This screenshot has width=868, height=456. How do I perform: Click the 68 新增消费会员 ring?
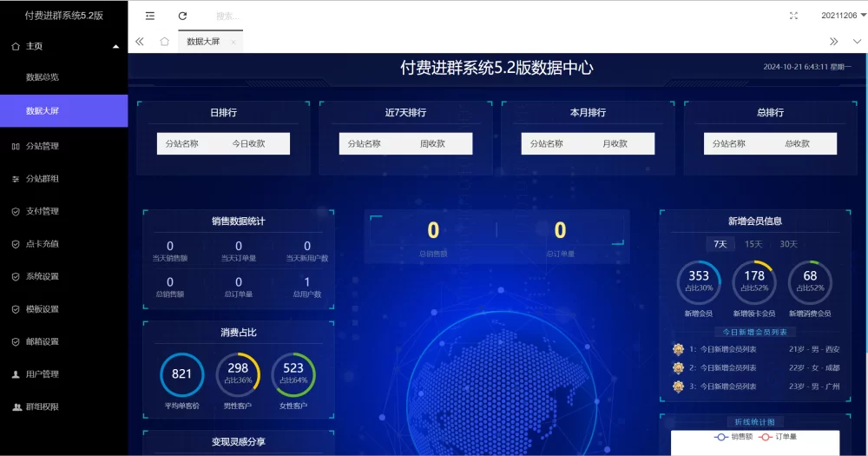tap(810, 282)
